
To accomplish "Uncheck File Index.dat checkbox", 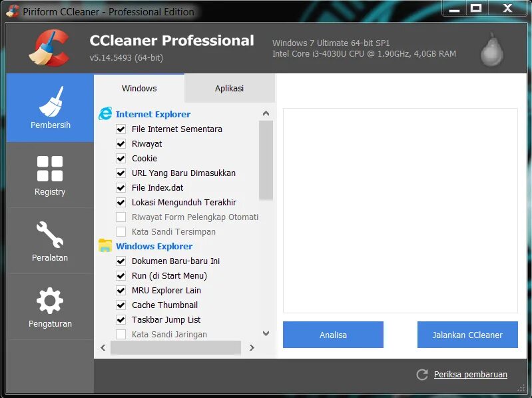I will pyautogui.click(x=121, y=187).
